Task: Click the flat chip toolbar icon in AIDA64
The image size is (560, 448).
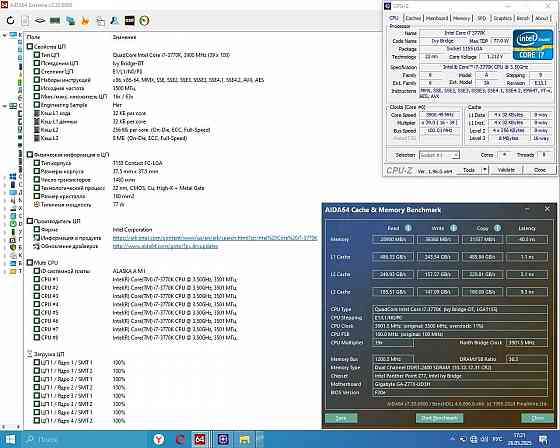Action: (40, 20)
